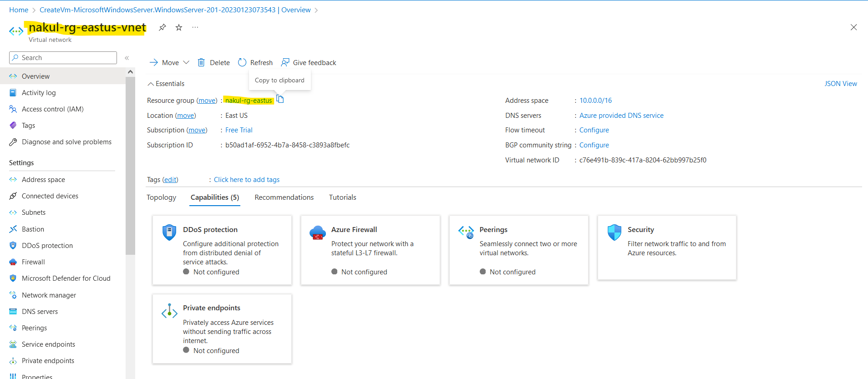Open the 10.0.0.0/16 address space link

click(596, 101)
